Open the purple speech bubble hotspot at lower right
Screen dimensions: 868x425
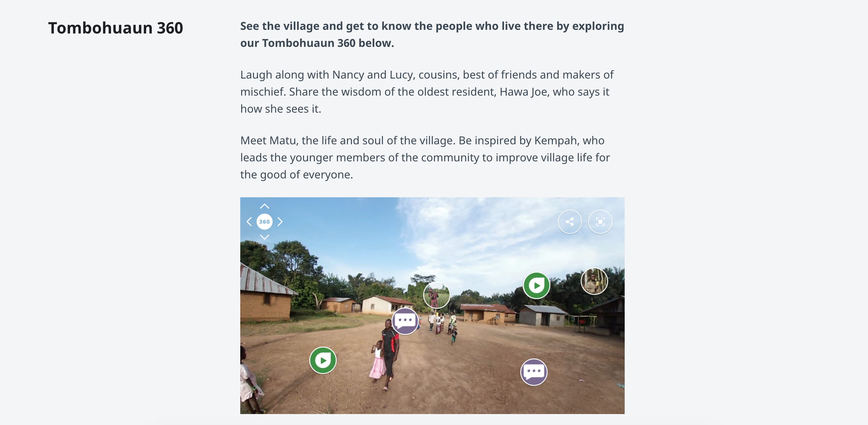533,372
